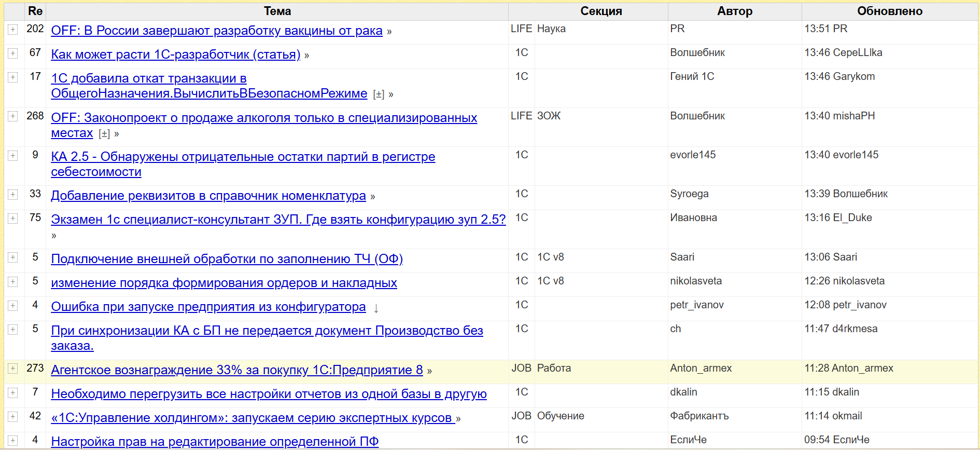Expand the 'Как может расти 1С-разработчик' row
Viewport: 980px width, 450px height.
(x=13, y=53)
